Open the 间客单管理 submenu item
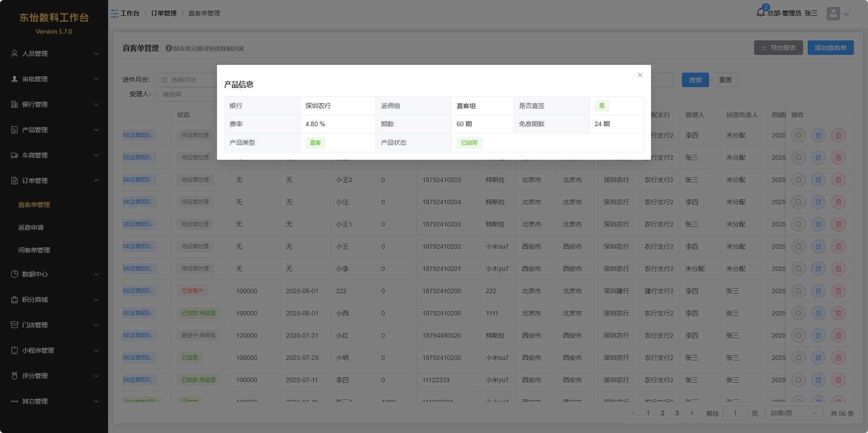The width and height of the screenshot is (868, 433). pos(34,250)
